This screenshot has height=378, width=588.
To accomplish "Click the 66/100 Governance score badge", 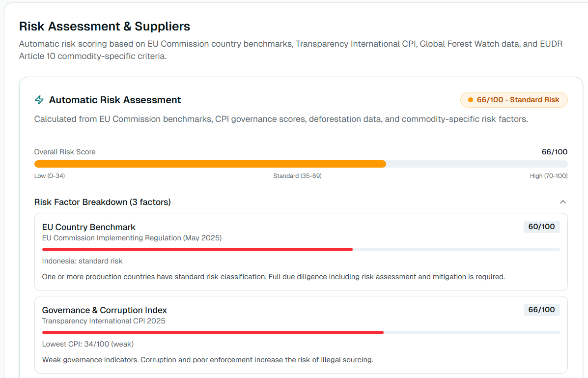I will 541,310.
